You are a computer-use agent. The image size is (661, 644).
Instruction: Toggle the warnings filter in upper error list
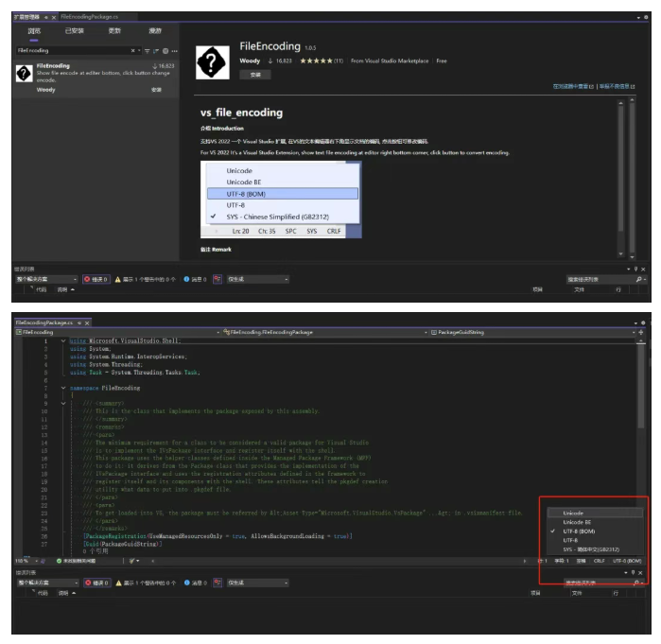point(145,279)
